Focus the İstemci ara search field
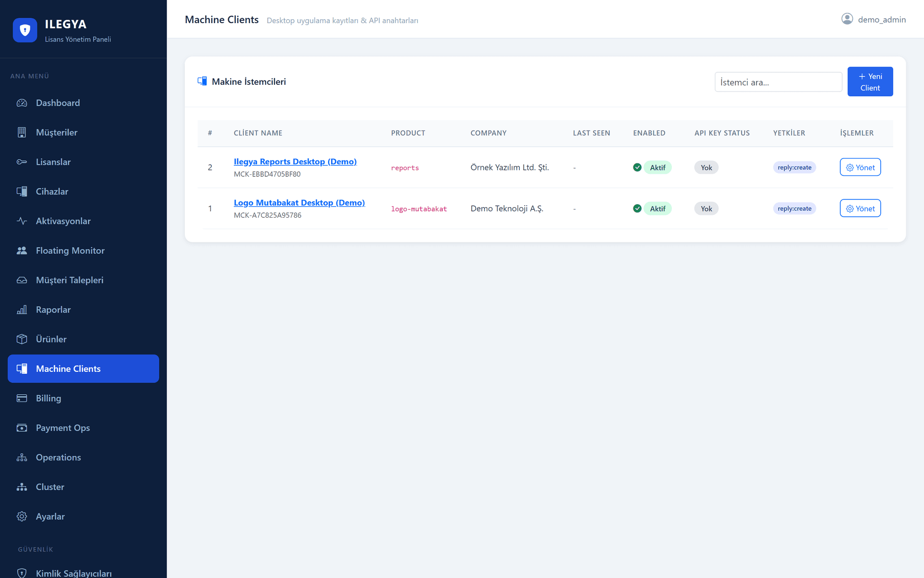 778,82
